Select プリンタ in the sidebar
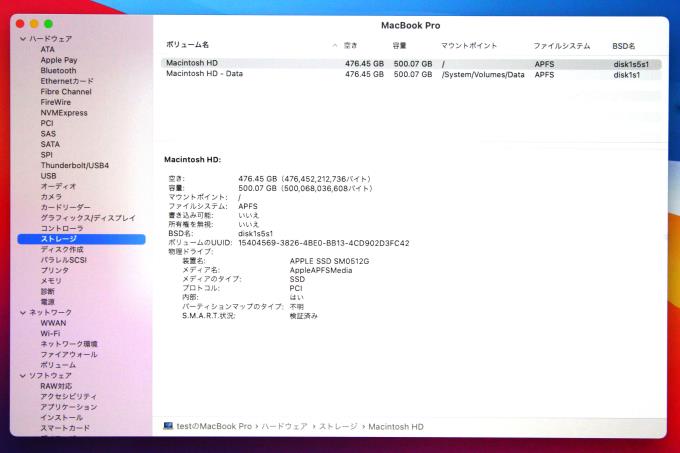 click(55, 270)
